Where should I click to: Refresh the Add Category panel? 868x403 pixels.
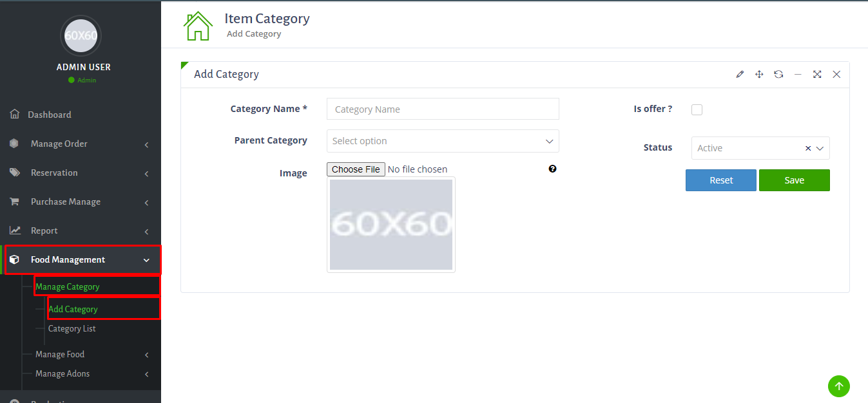coord(778,74)
